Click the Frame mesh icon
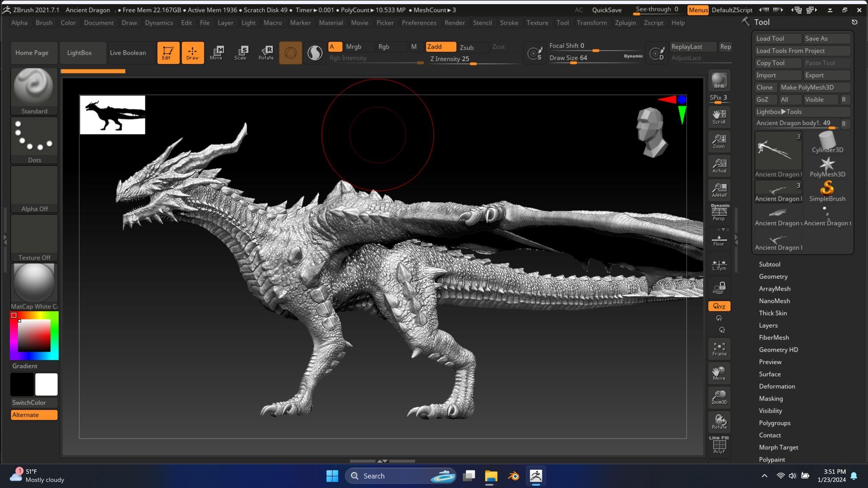 point(719,349)
